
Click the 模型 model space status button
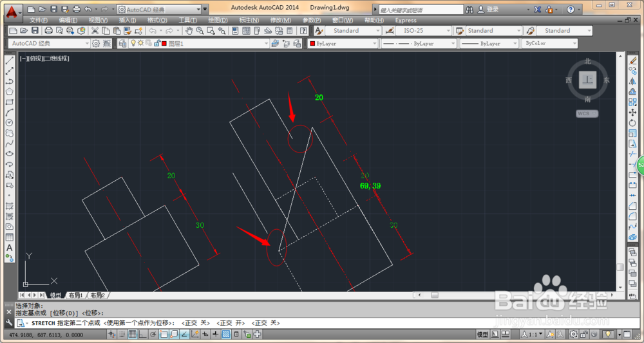pyautogui.click(x=482, y=334)
